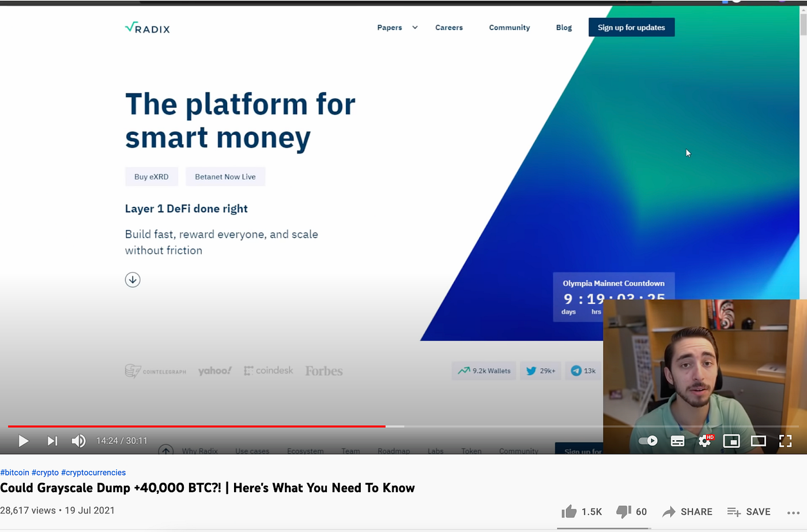Image resolution: width=807 pixels, height=532 pixels.
Task: Toggle subtitles/closed captions
Action: coord(678,441)
